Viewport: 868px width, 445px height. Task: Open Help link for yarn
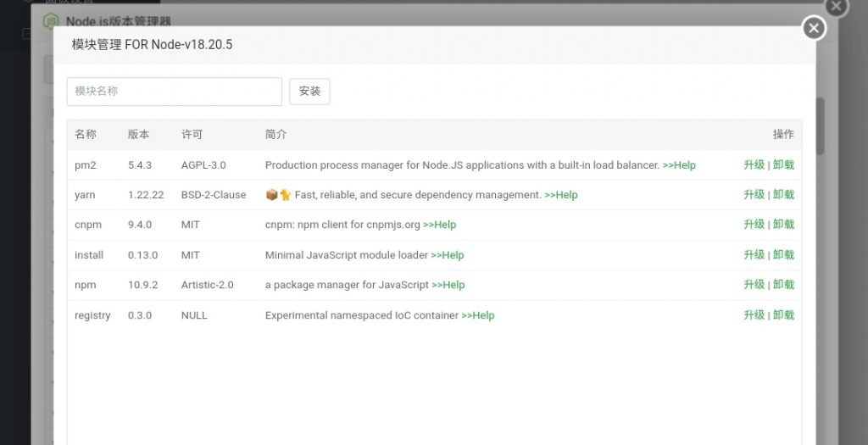coord(561,195)
